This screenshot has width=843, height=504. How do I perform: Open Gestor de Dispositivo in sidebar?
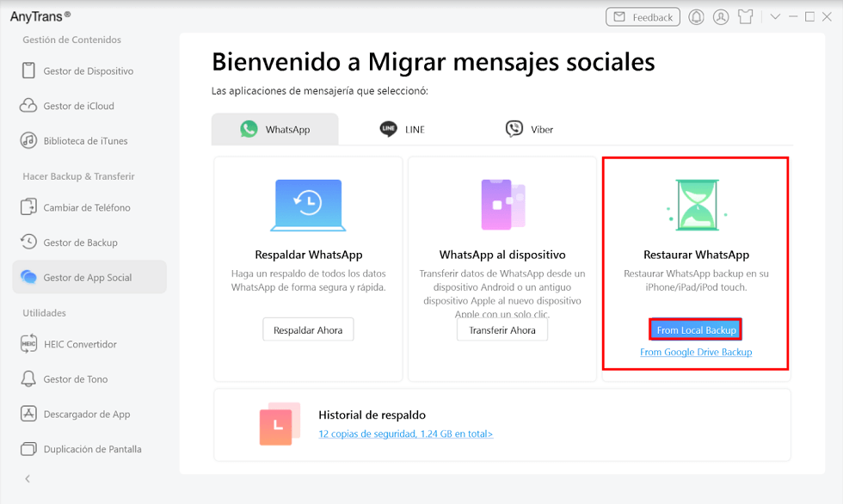pos(89,71)
